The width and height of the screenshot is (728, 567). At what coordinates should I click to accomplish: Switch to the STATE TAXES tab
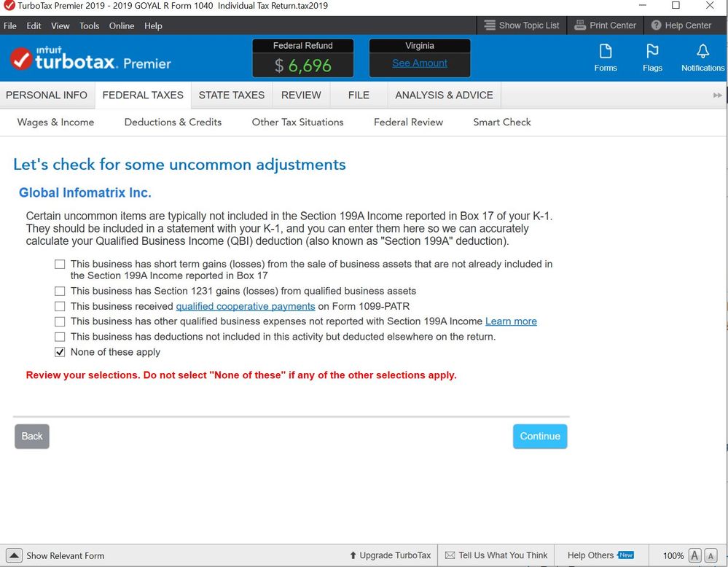tap(232, 95)
